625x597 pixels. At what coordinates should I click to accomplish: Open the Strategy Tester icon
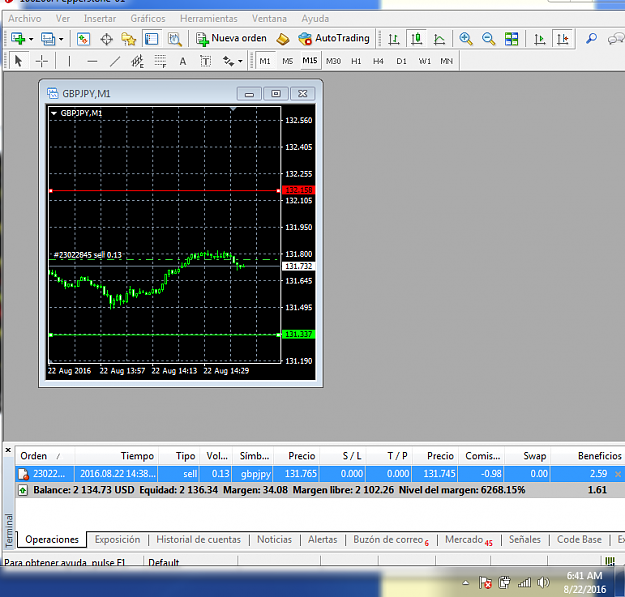coord(175,39)
